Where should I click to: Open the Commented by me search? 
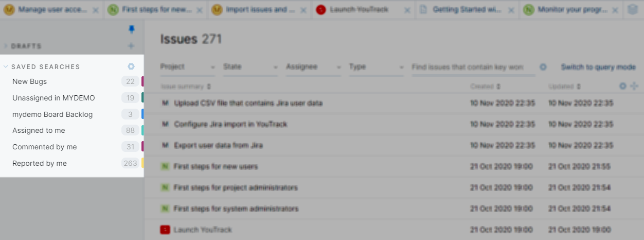(x=44, y=147)
